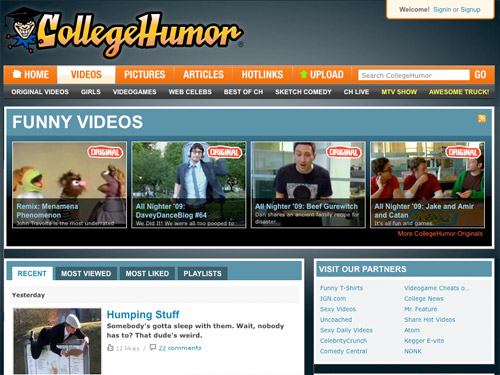500x375 pixels.
Task: Click the College News partner link
Action: click(424, 299)
